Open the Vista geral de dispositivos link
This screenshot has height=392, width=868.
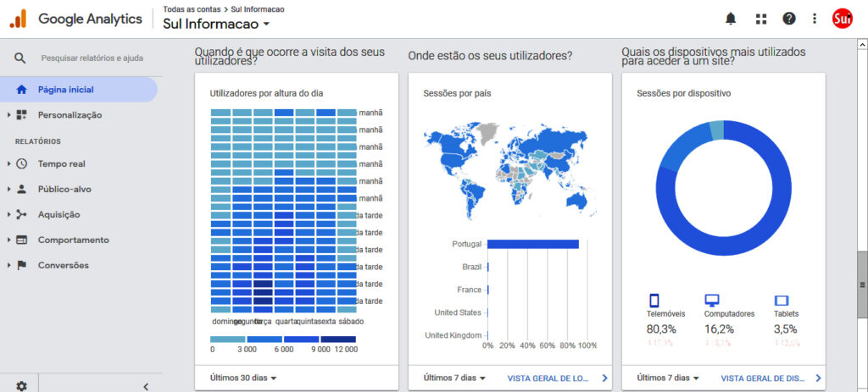[x=762, y=378]
